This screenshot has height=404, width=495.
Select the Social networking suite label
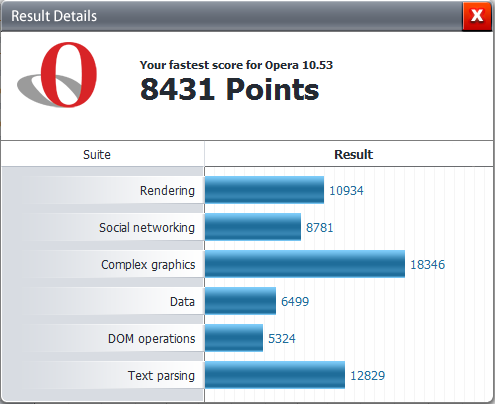tap(147, 227)
